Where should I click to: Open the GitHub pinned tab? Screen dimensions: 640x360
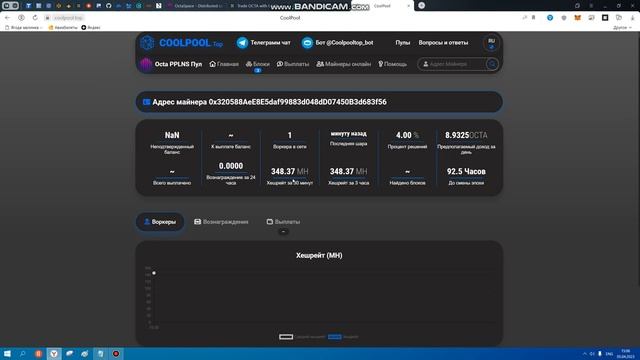click(x=109, y=6)
